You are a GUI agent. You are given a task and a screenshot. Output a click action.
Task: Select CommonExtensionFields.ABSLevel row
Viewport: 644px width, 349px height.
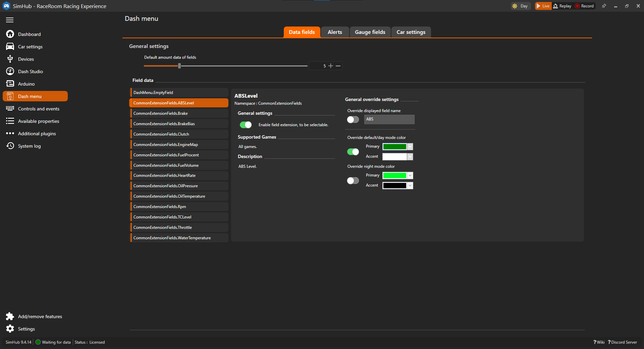[179, 103]
